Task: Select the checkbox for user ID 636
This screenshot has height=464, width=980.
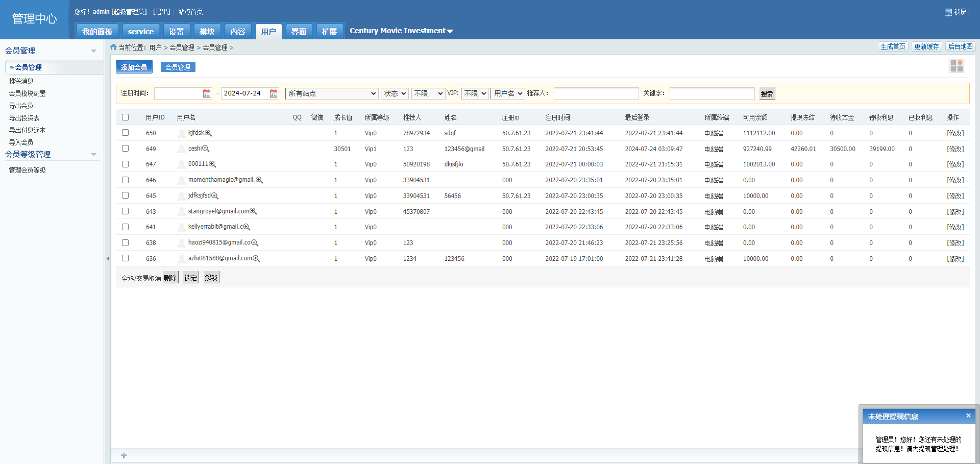Action: (x=126, y=258)
